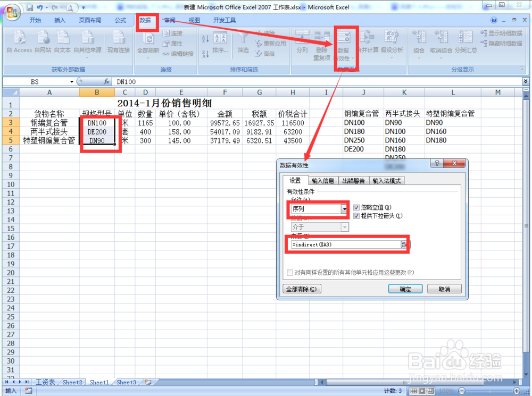Image resolution: width=532 pixels, height=396 pixels.
Task: Click 重新应用 reapply filter
Action: pyautogui.click(x=270, y=44)
